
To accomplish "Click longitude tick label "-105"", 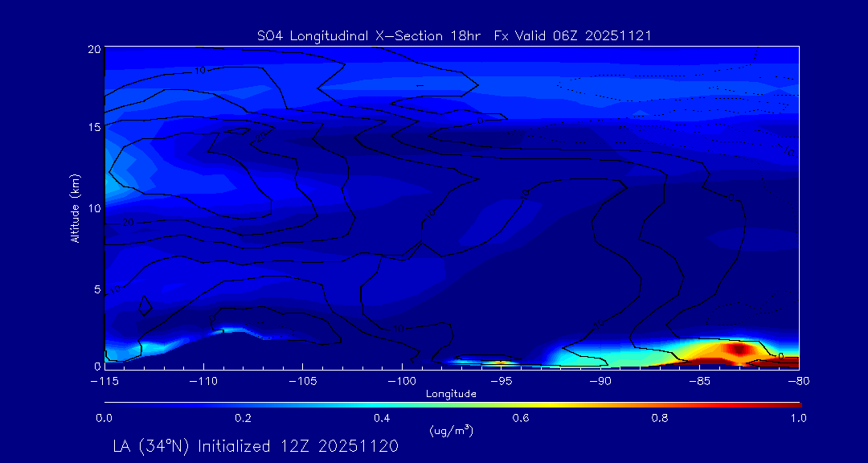I will pos(303,381).
